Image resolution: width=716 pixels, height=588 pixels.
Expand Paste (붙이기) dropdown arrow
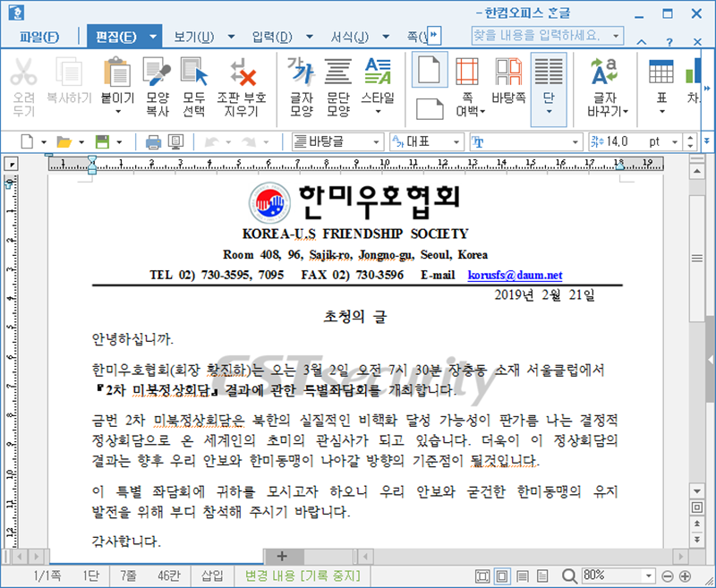[117, 112]
